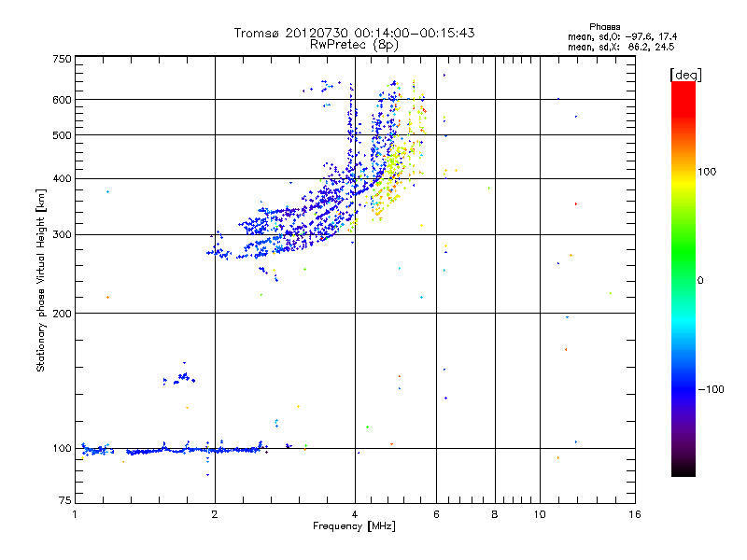The height and width of the screenshot is (560, 747).
Task: Click the x-axis label '6'
Action: tap(436, 514)
